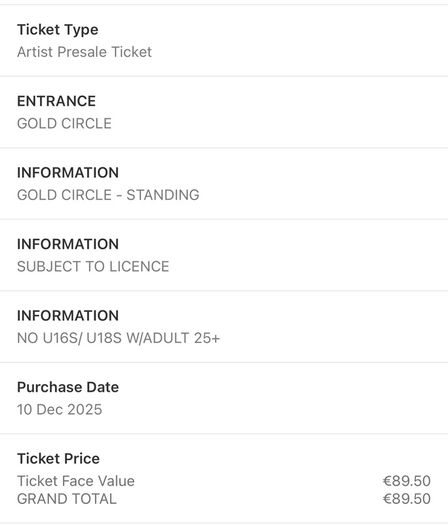The image size is (448, 525).
Task: Select the Ticket Type heading
Action: click(x=58, y=30)
